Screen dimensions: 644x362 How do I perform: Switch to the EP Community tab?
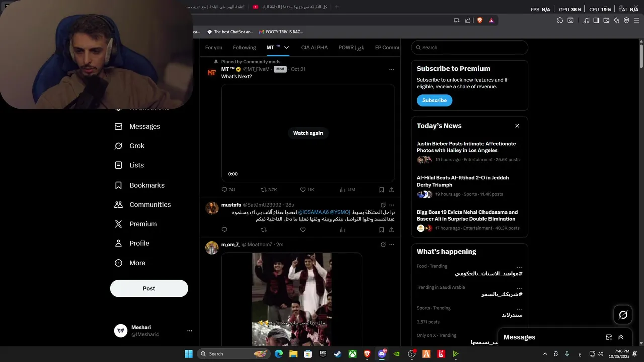[387, 47]
